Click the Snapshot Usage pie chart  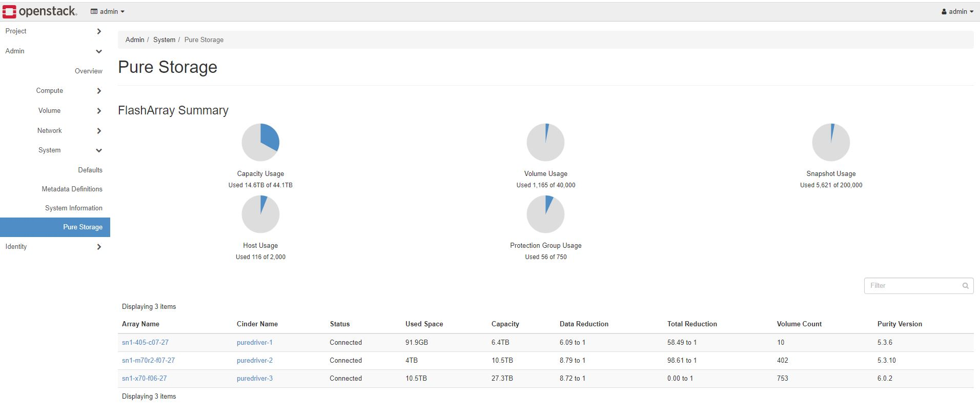(831, 142)
